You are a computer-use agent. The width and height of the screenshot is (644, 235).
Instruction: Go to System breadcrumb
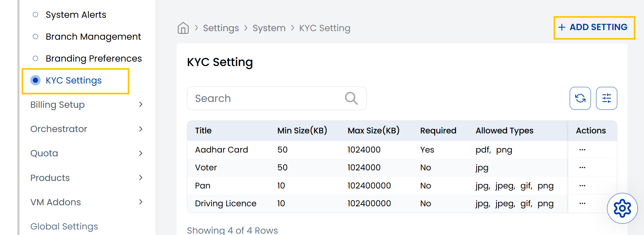(x=269, y=28)
